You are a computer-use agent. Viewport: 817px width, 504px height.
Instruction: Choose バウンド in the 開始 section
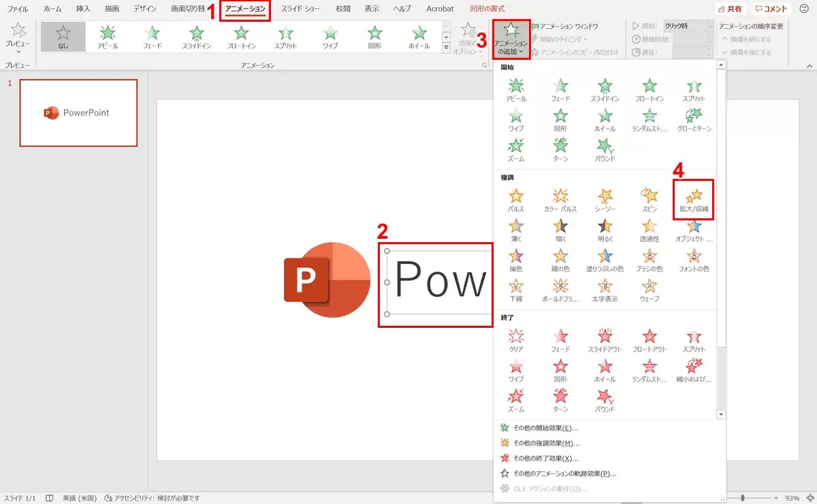coord(605,150)
